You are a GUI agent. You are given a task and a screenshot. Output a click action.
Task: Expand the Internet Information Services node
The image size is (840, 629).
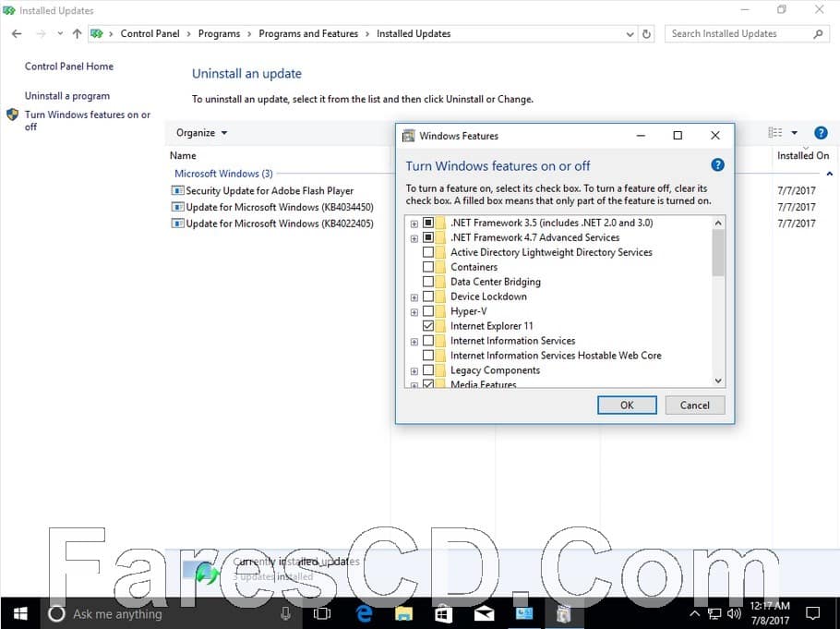pos(414,342)
